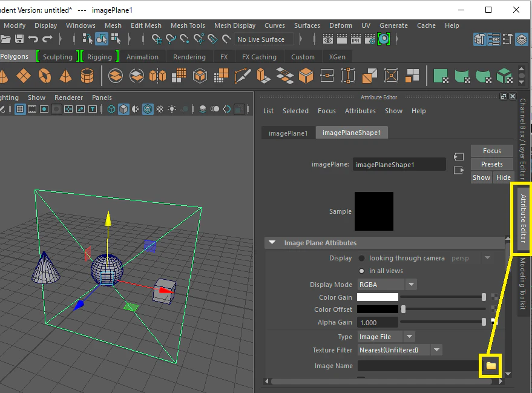
Task: Open Render Settings clapperboard gear icon
Action: 369,39
